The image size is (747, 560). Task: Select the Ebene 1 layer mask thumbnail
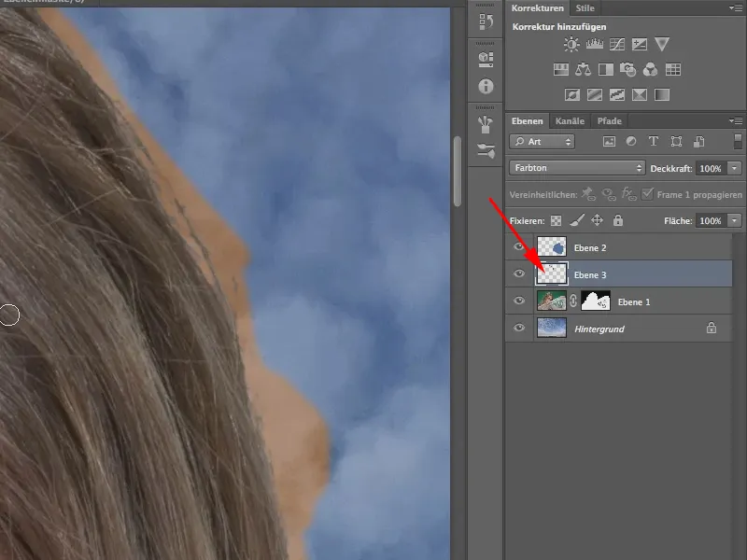click(596, 301)
